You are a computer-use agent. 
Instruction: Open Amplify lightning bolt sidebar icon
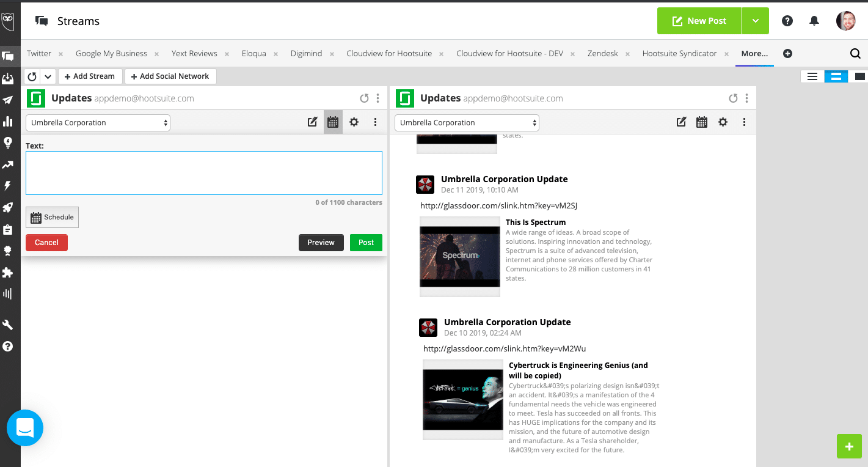[8, 186]
